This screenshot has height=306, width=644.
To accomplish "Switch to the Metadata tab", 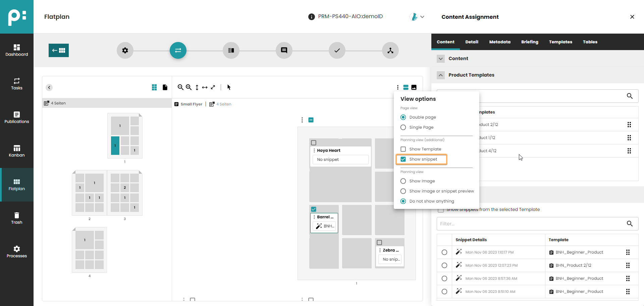I will (x=499, y=42).
